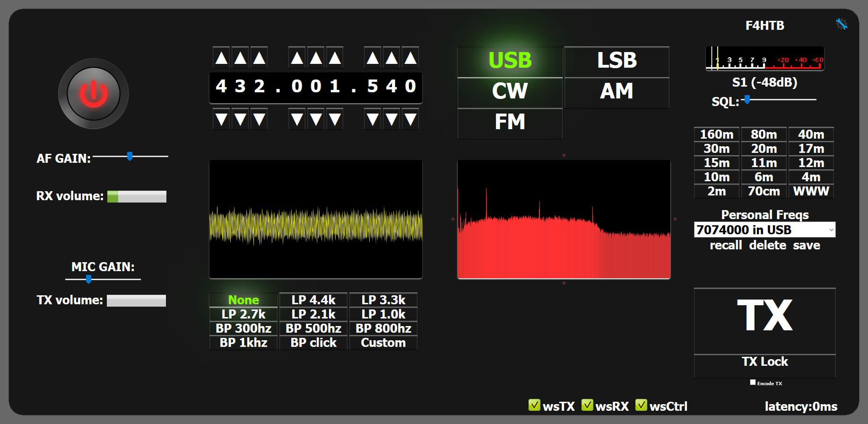This screenshot has height=424, width=868.
Task: Click save under Personal Freqs
Action: (x=806, y=245)
